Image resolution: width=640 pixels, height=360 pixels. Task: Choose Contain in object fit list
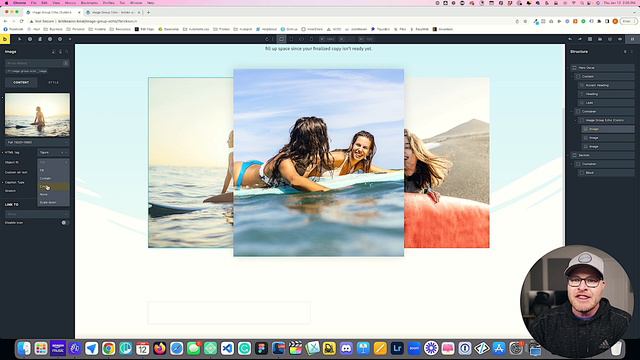coord(53,178)
